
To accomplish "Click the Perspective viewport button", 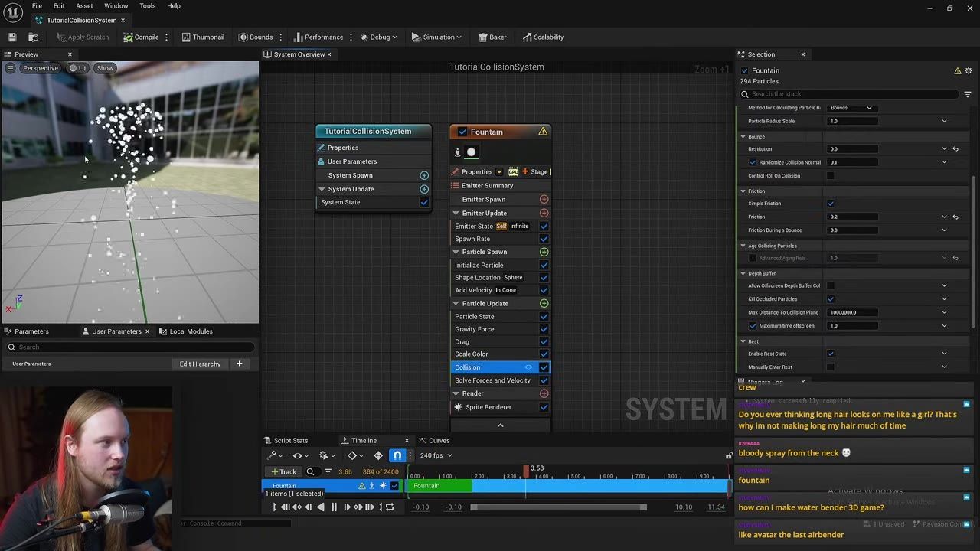I will coord(41,68).
